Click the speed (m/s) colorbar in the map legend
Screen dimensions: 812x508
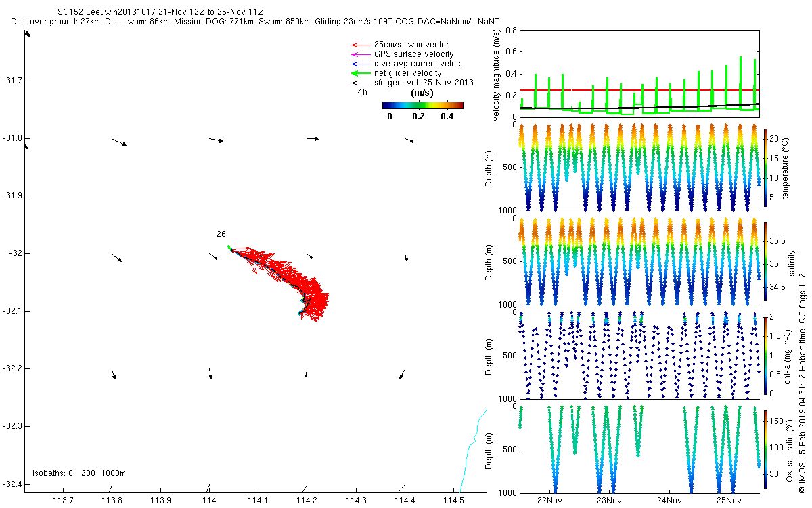422,105
